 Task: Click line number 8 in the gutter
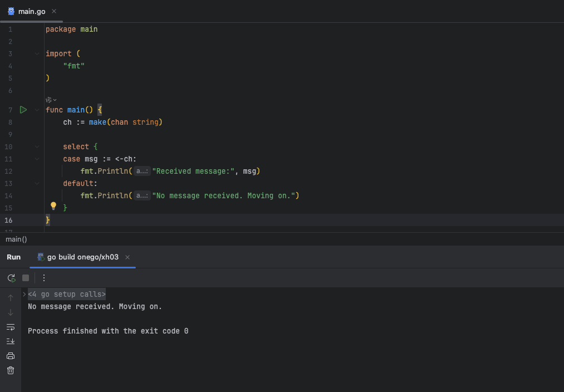click(x=10, y=122)
